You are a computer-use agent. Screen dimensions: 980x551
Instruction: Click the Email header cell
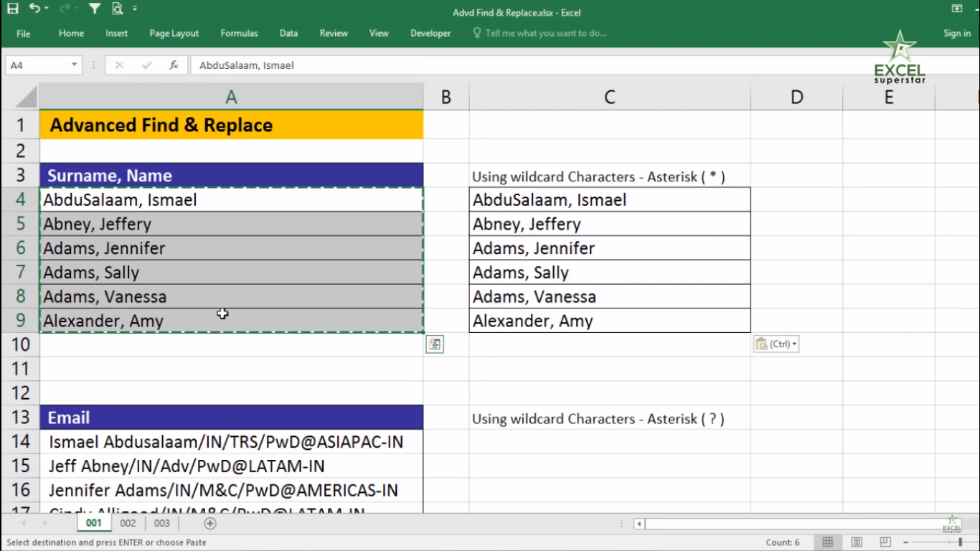pyautogui.click(x=231, y=418)
